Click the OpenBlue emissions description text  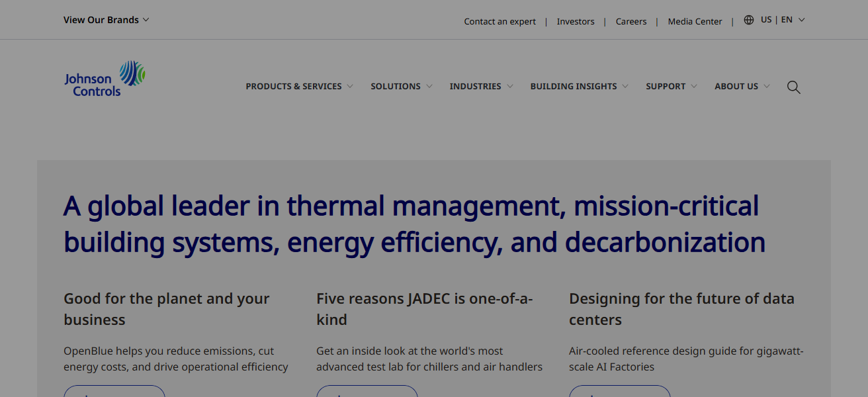[176, 359]
